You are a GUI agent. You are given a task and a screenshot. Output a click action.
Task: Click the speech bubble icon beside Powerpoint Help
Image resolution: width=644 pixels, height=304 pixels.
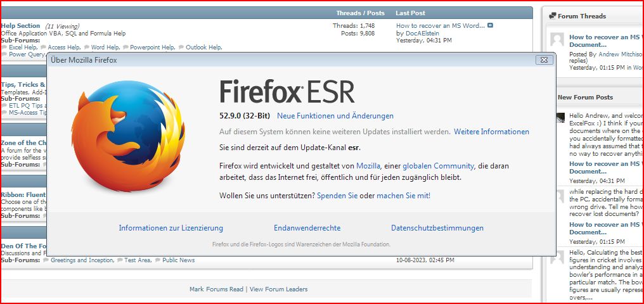tap(126, 47)
